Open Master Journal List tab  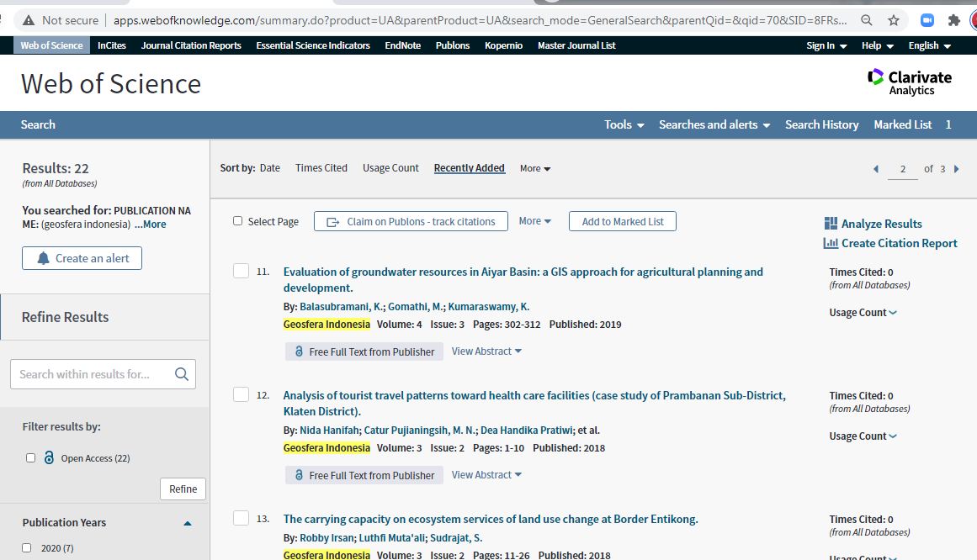[576, 45]
